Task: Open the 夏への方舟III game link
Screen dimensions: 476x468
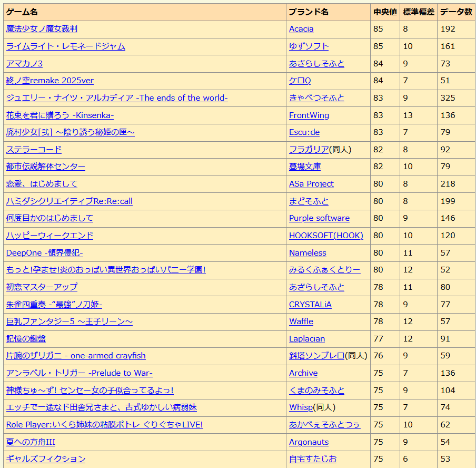Action: [x=31, y=442]
